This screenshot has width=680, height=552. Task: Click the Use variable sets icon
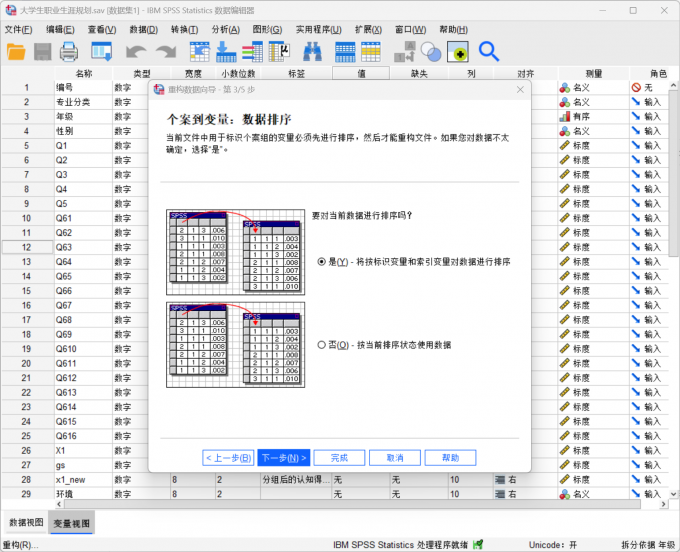458,52
